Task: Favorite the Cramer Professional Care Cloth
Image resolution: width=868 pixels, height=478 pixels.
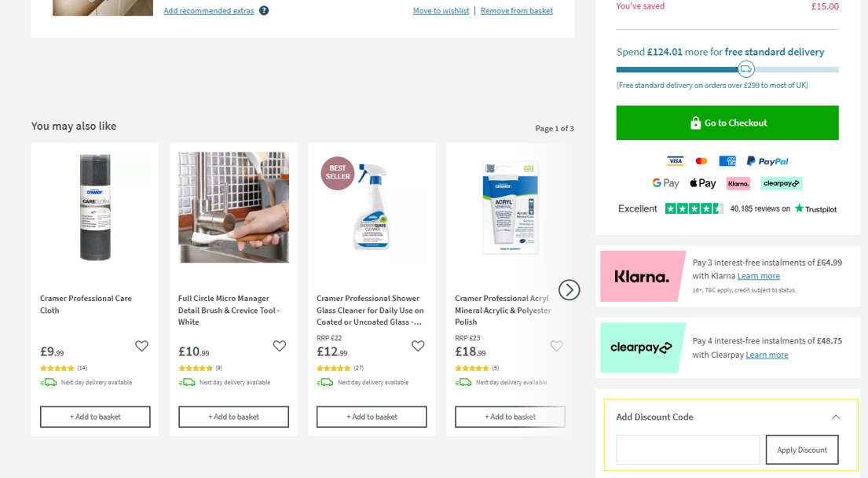Action: pyautogui.click(x=141, y=346)
